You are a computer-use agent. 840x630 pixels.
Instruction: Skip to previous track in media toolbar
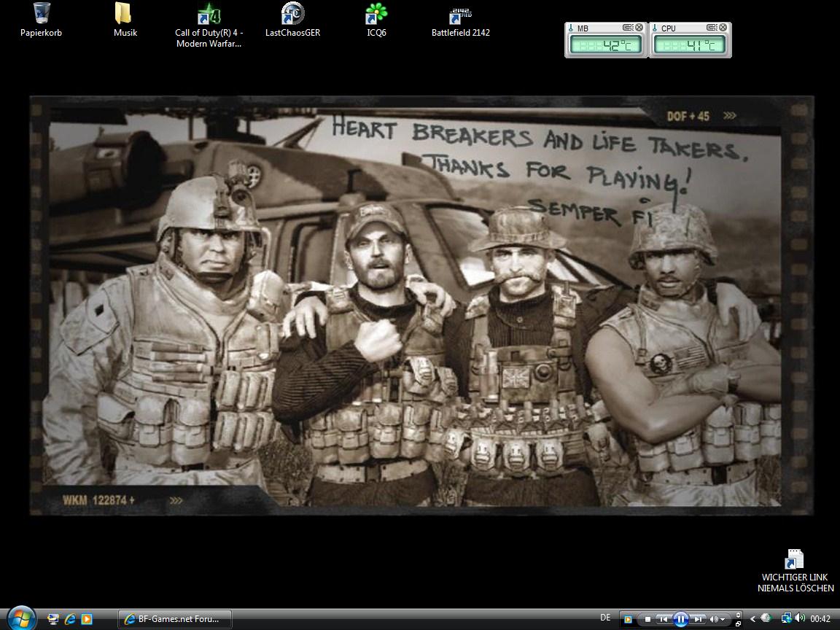pos(664,619)
